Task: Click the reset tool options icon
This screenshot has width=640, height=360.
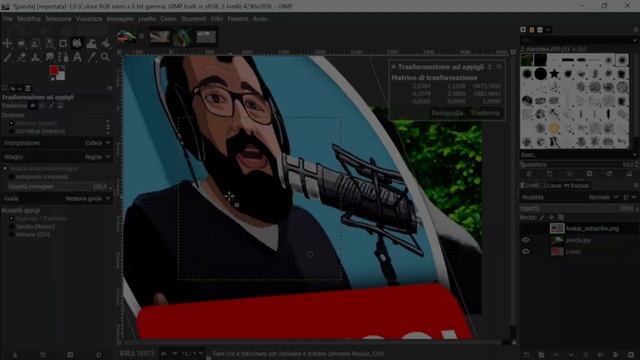Action: pos(98,355)
